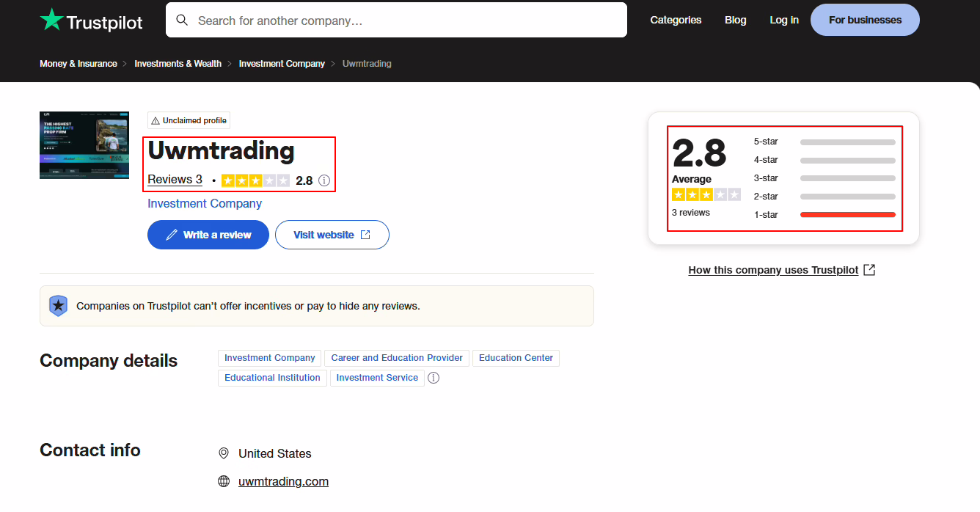
Task: Open the Reviews 3 link
Action: click(175, 180)
